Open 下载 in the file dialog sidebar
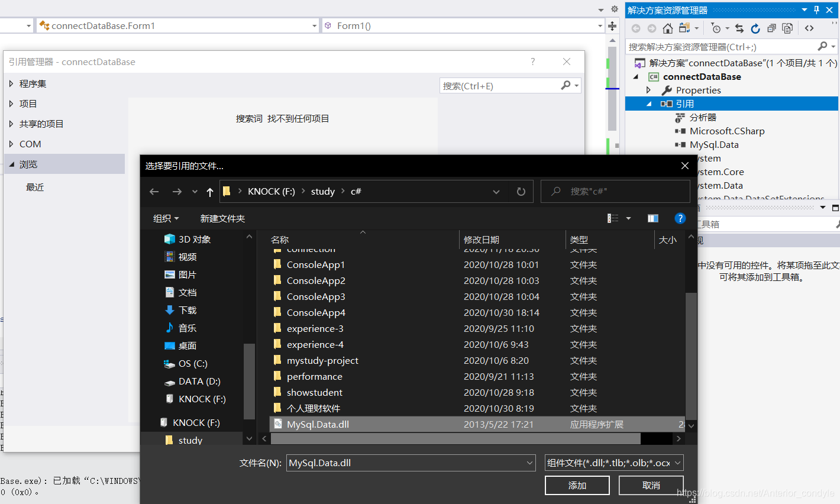 [x=188, y=310]
